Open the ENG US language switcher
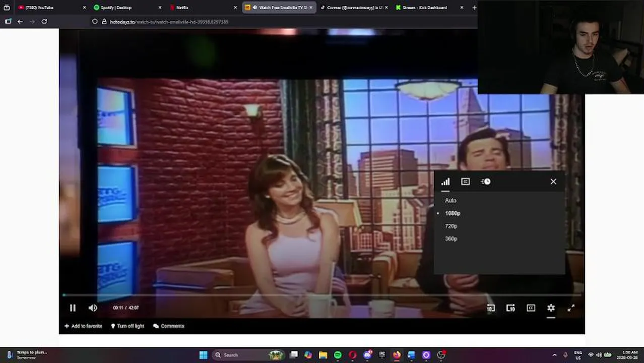The width and height of the screenshot is (644, 363). pos(578,355)
